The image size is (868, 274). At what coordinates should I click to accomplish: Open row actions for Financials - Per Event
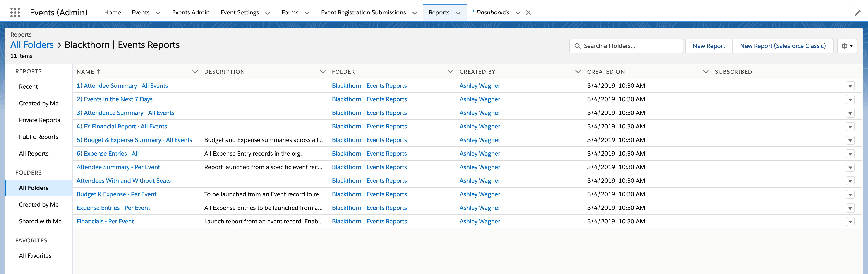(x=850, y=222)
